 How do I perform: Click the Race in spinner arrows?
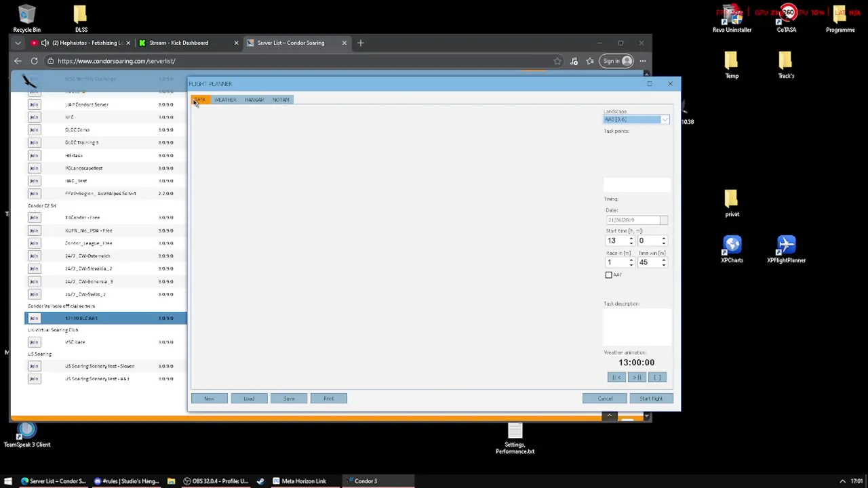(631, 262)
